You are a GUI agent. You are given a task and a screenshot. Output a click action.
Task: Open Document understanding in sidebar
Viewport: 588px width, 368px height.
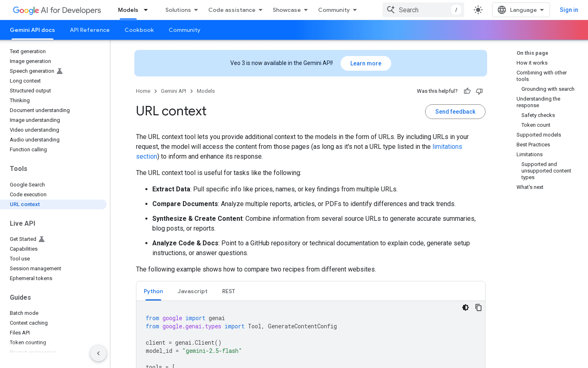(40, 110)
